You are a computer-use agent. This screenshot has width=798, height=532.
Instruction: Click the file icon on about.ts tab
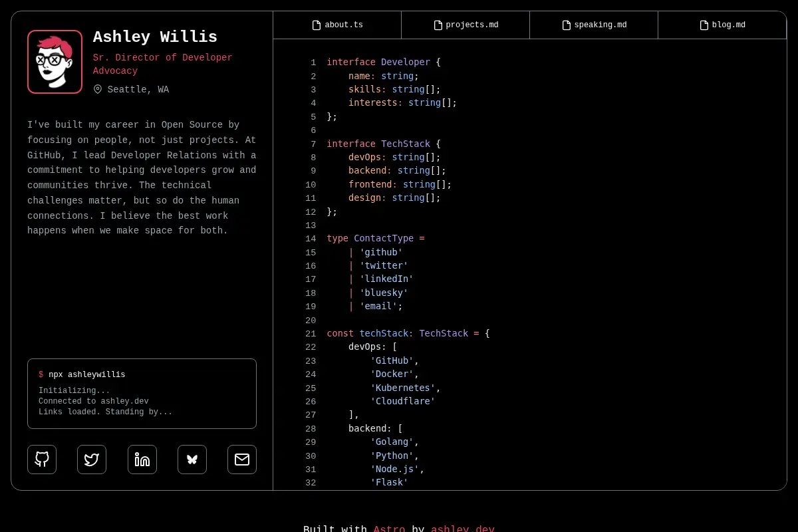(317, 25)
